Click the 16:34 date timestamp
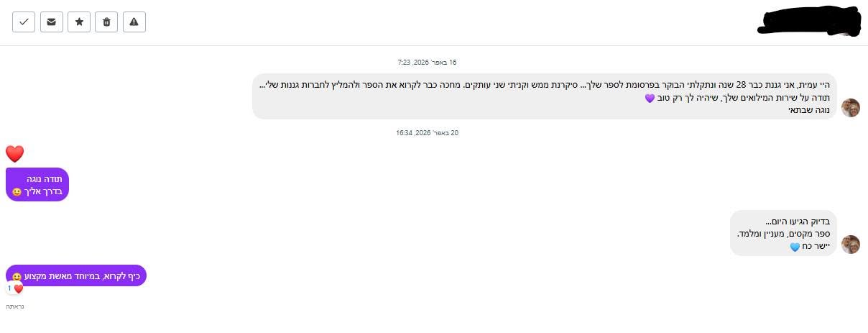Viewport: 868px width, 333px height. click(427, 132)
